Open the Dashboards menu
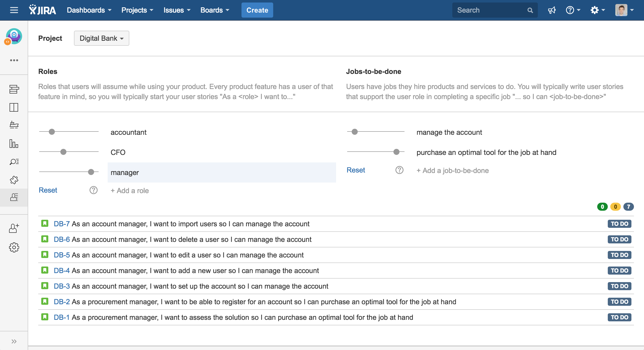This screenshot has height=350, width=644. (89, 10)
